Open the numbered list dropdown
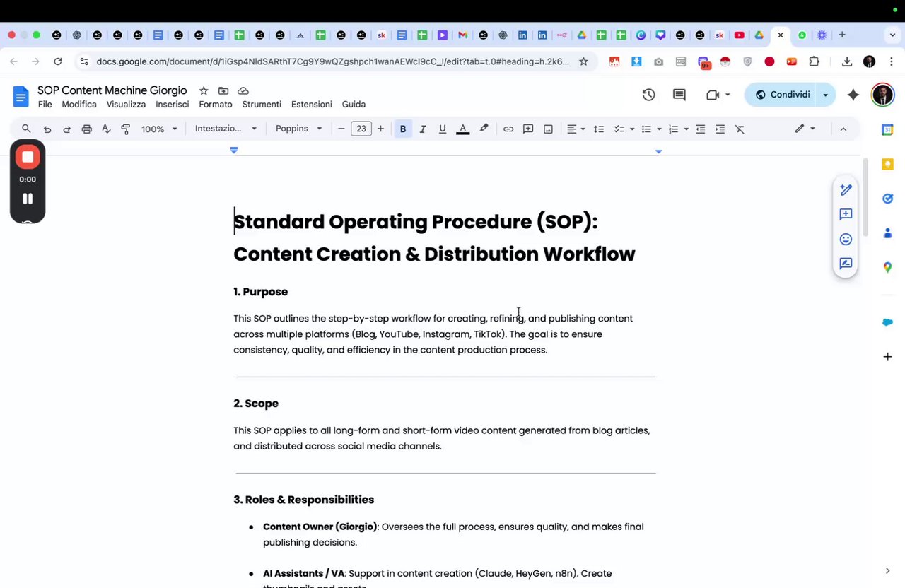This screenshot has width=905, height=588. 678,129
